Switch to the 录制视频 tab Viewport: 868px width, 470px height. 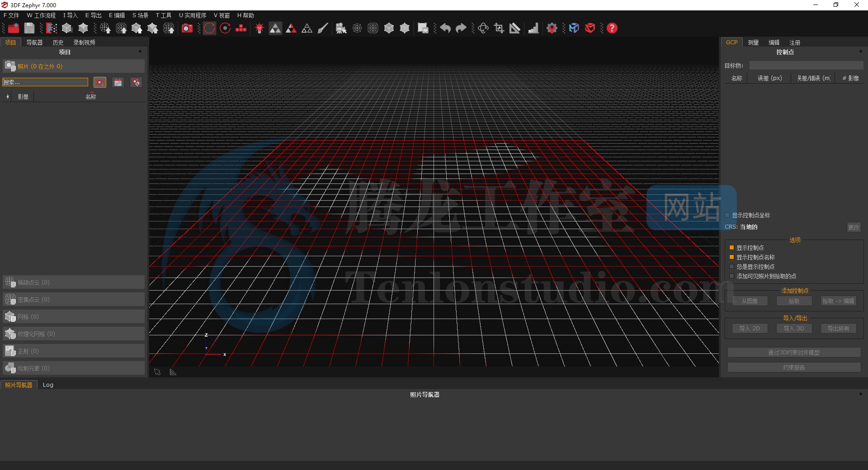[x=84, y=42]
